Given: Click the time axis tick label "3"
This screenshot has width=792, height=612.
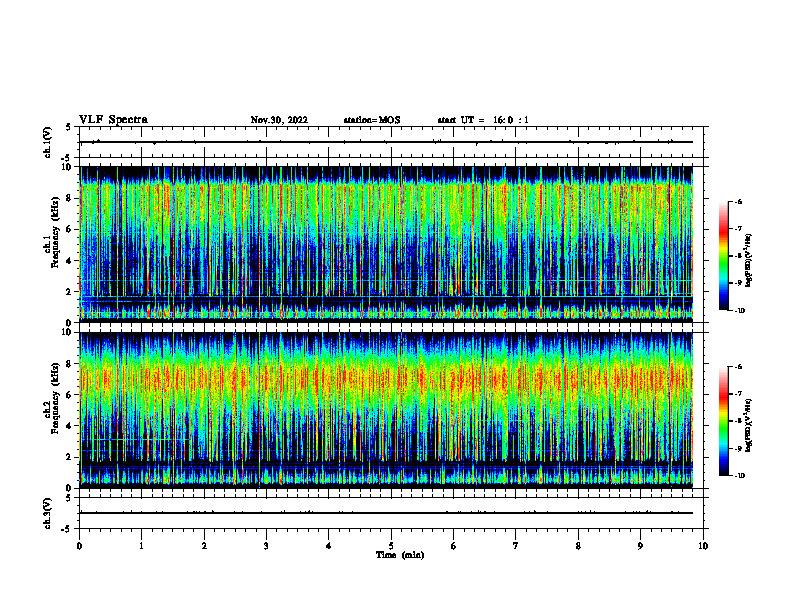Looking at the screenshot, I should point(266,546).
